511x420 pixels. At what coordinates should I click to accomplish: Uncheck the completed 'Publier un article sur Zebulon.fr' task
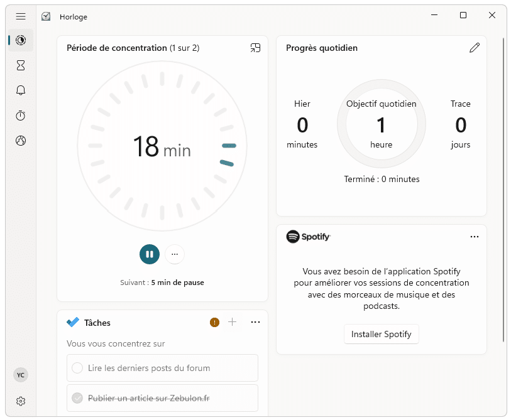pos(77,398)
